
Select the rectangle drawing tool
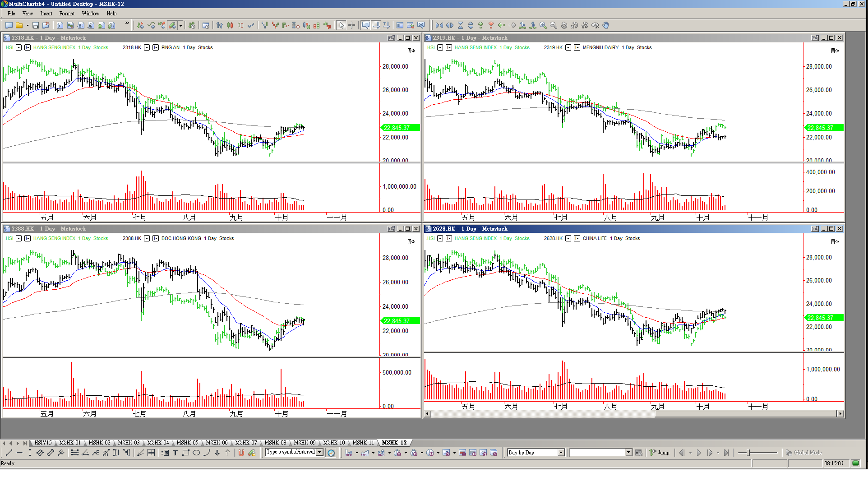point(185,453)
